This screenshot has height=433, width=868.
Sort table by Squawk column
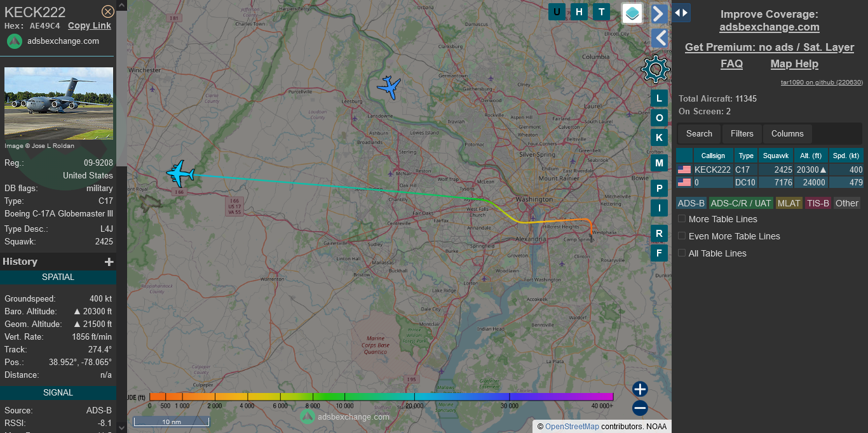click(775, 156)
